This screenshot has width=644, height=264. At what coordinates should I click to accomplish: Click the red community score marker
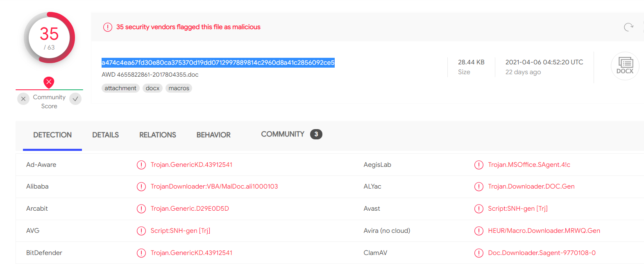(49, 82)
